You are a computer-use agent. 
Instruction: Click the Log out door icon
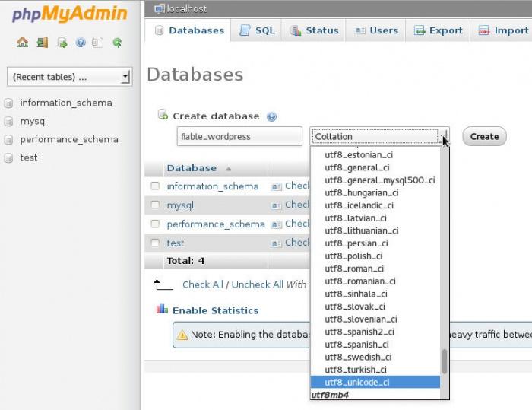tap(43, 43)
